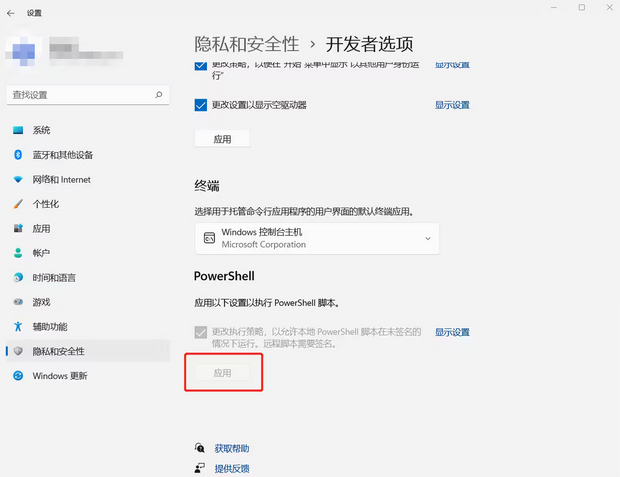Click the 终端 section heading
The image size is (620, 477).
point(207,186)
